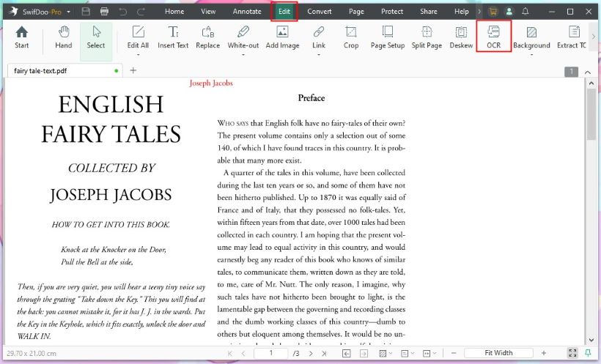Open Page Setup
Image resolution: width=601 pixels, height=364 pixels.
tap(388, 37)
